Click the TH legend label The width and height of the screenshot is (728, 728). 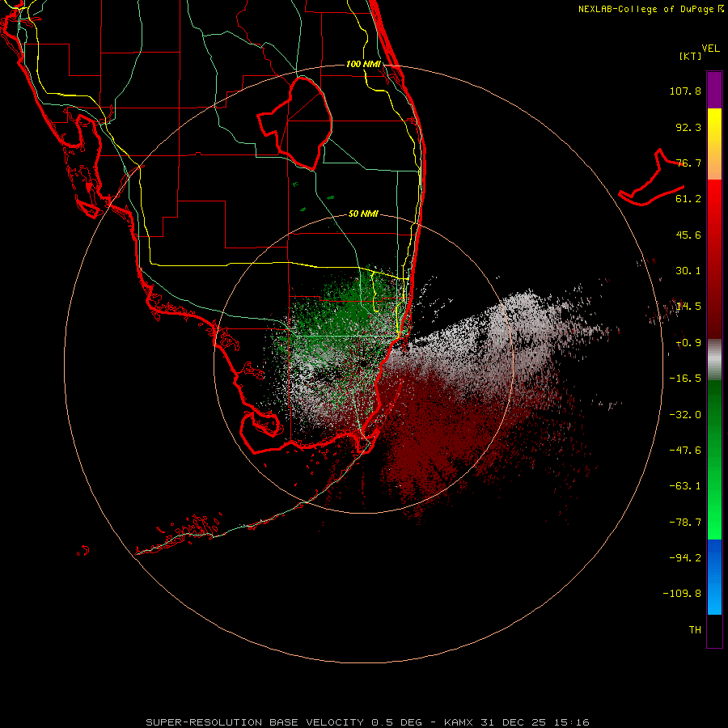(695, 630)
